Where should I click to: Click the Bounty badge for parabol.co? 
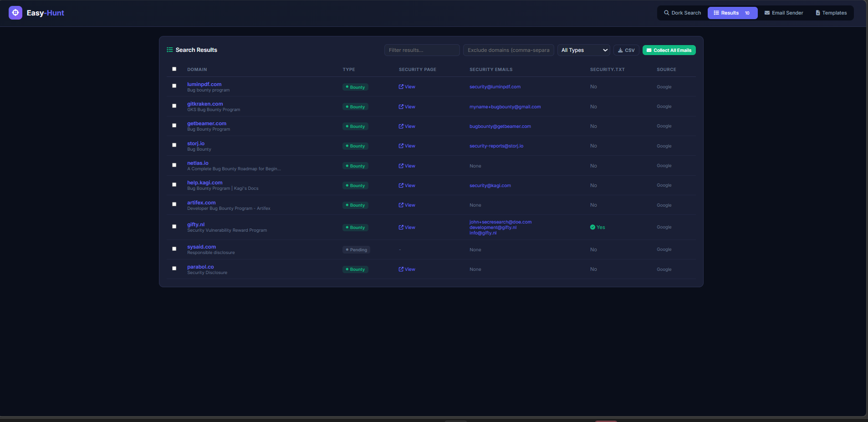355,269
